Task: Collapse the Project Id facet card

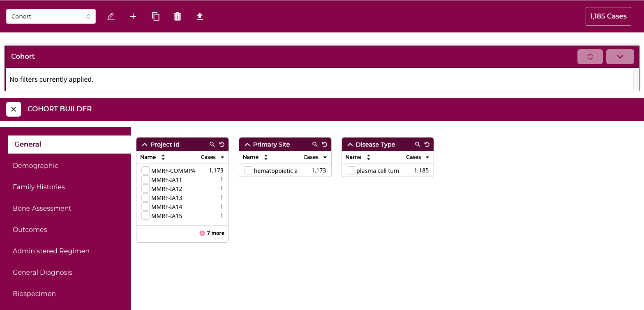Action: pyautogui.click(x=145, y=145)
